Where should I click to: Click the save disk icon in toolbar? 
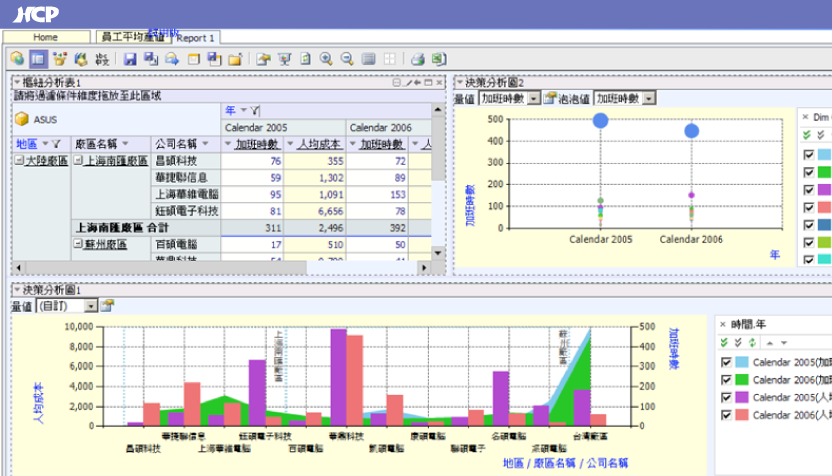[130, 59]
